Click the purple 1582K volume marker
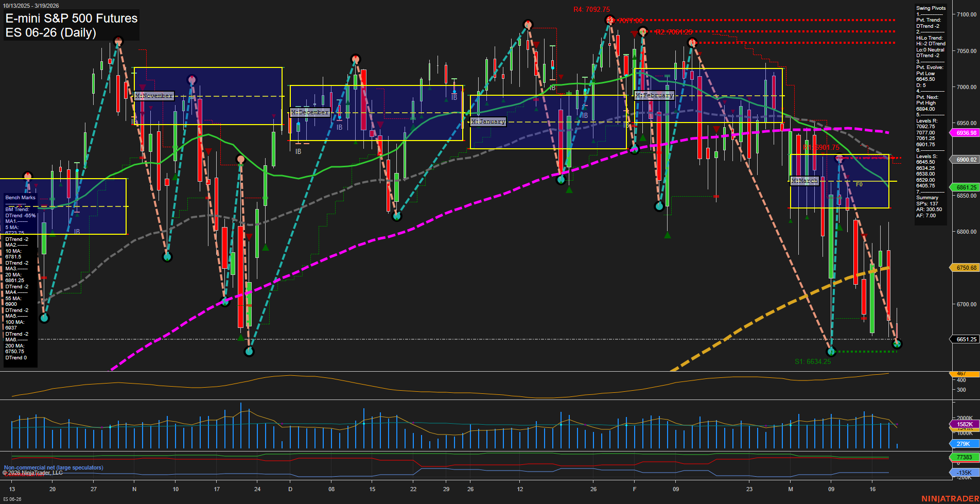This screenshot has width=980, height=504. [964, 424]
